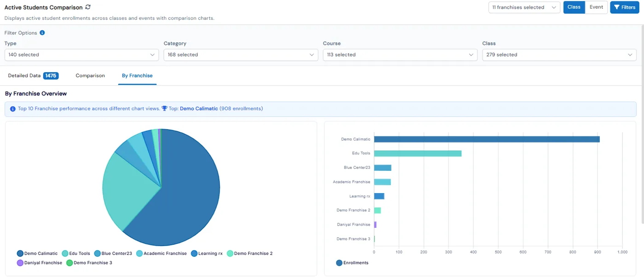Click the Demo Calimatic bar in chart
The width and height of the screenshot is (644, 277).
pos(487,139)
